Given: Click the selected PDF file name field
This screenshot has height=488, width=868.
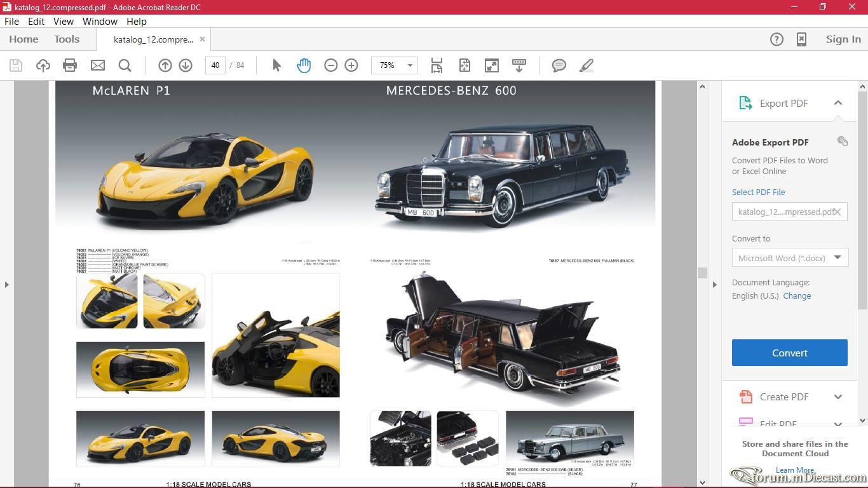Looking at the screenshot, I should coord(789,212).
